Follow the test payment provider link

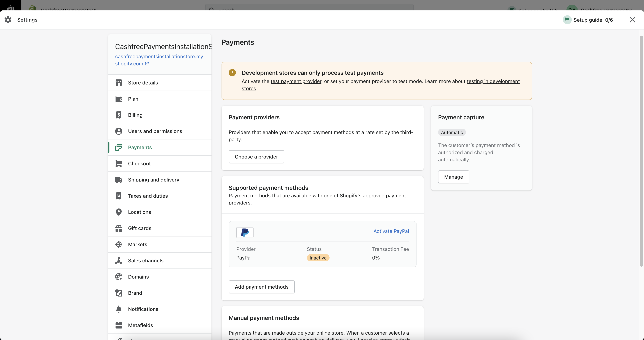tap(296, 82)
